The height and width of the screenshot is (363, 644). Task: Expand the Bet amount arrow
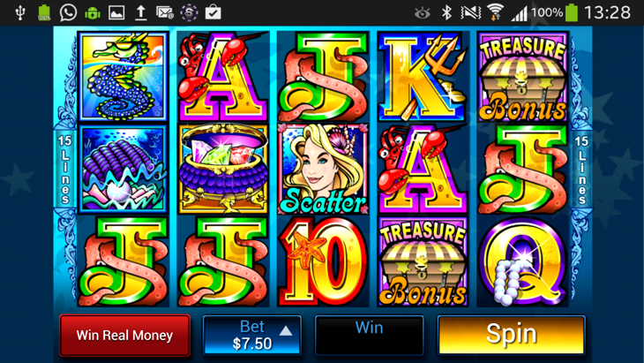pos(286,331)
